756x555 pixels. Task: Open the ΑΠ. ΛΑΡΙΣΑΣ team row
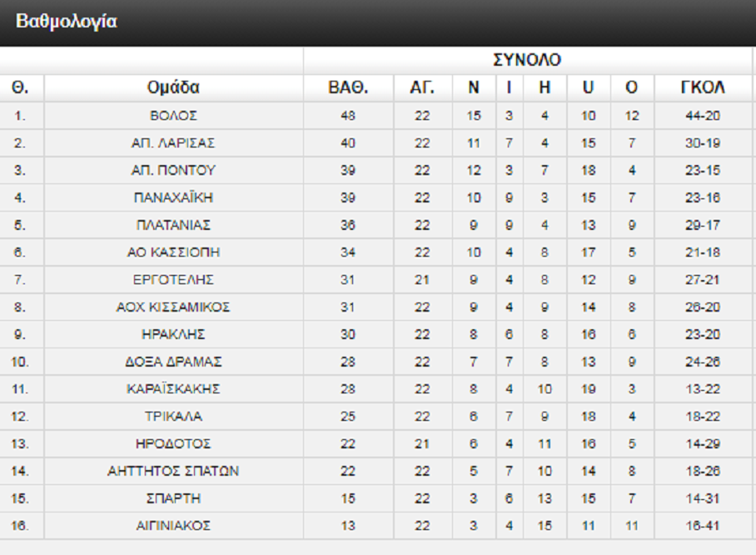173,143
